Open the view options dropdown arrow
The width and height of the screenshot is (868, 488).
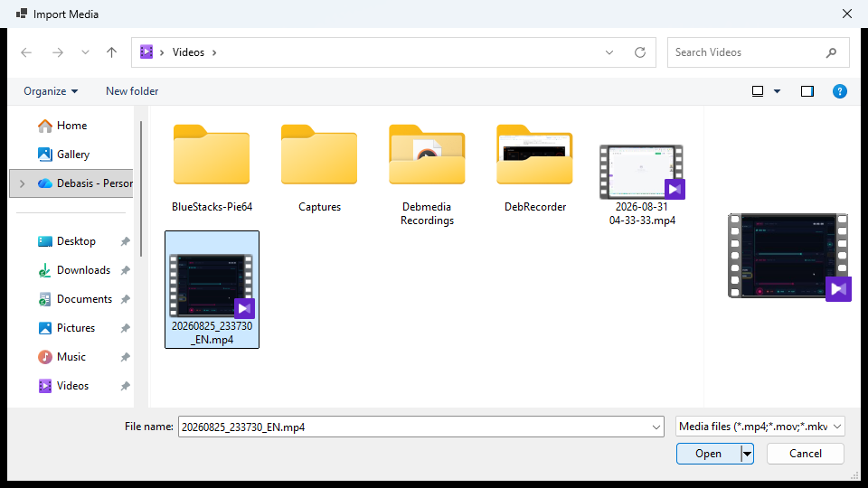777,91
